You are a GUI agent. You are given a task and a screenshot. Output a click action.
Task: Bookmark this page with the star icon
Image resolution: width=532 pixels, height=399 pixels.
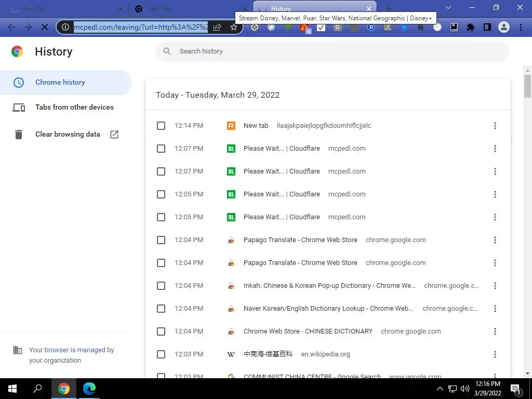[x=233, y=27]
